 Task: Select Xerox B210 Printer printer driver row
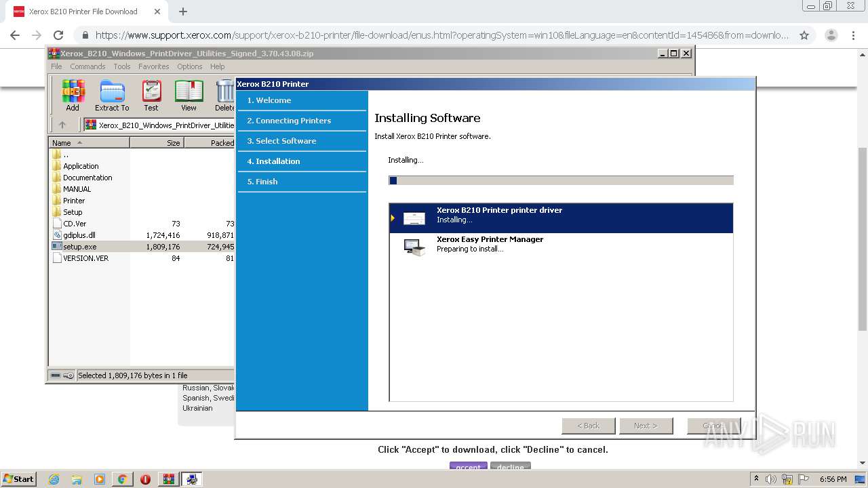[561, 218]
